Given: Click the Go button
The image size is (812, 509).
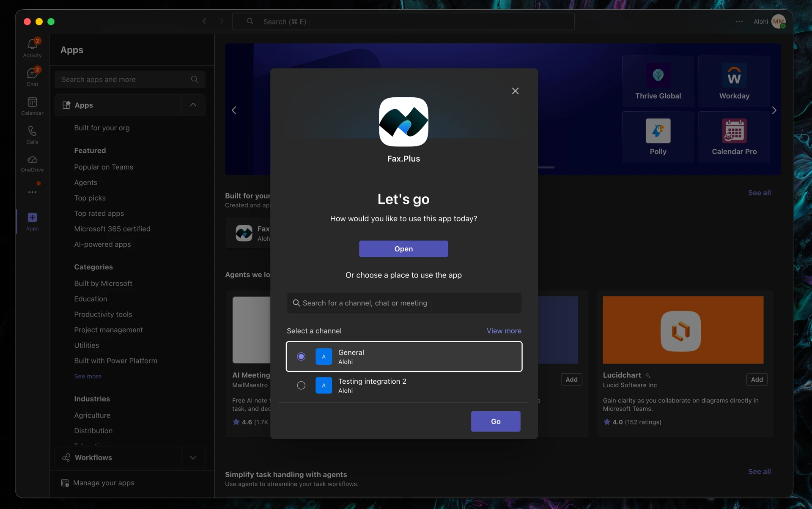Looking at the screenshot, I should point(496,421).
